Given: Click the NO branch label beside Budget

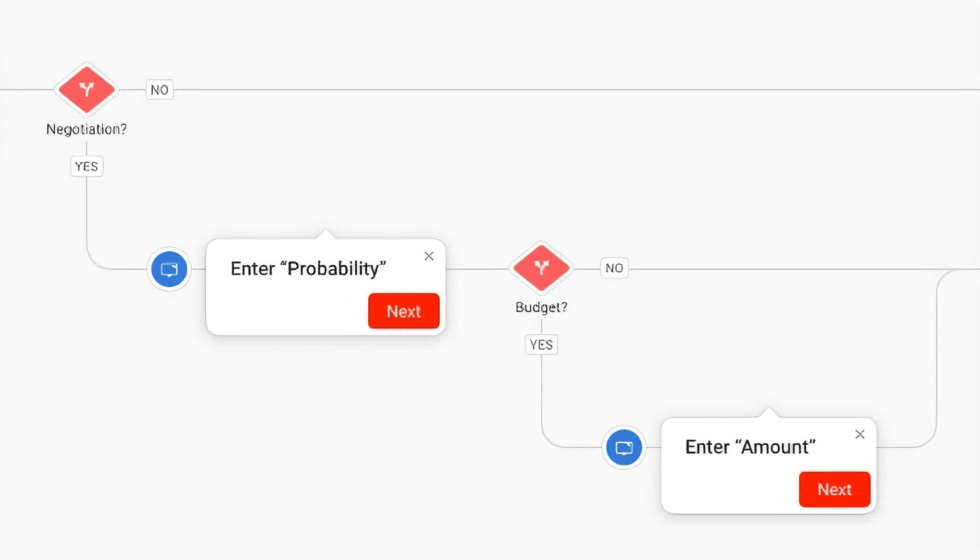Looking at the screenshot, I should (x=614, y=268).
